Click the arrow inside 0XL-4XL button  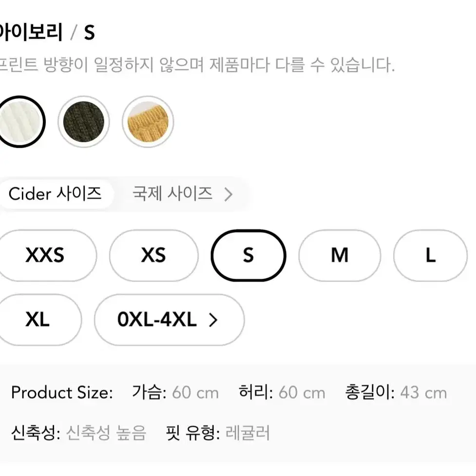[x=213, y=320]
